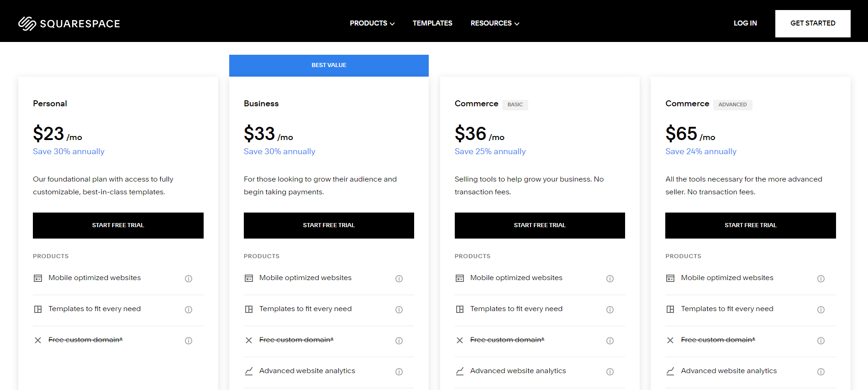Screen dimensions: 868x390
Task: Open info for Commerce Advanced Mobile optimized websites
Action: coord(821,279)
